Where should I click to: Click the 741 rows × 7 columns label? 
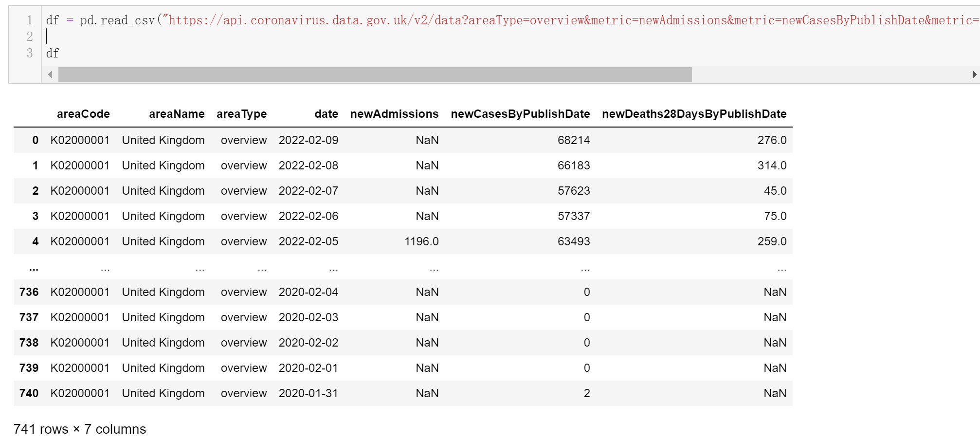tap(79, 429)
